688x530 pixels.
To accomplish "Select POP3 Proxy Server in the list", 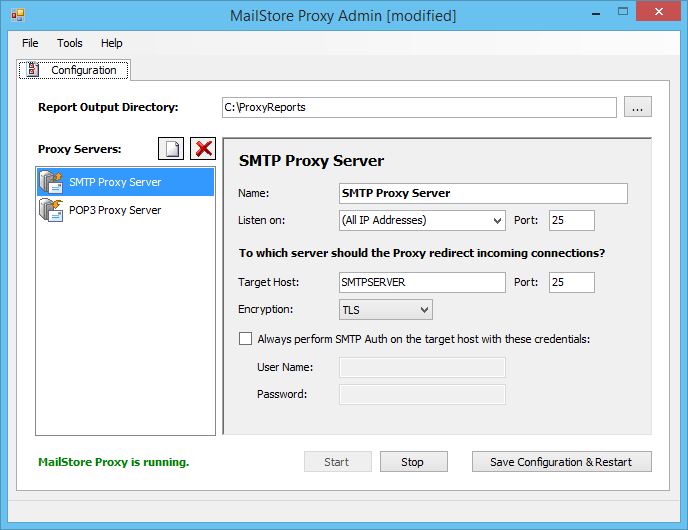I will pyautogui.click(x=115, y=210).
